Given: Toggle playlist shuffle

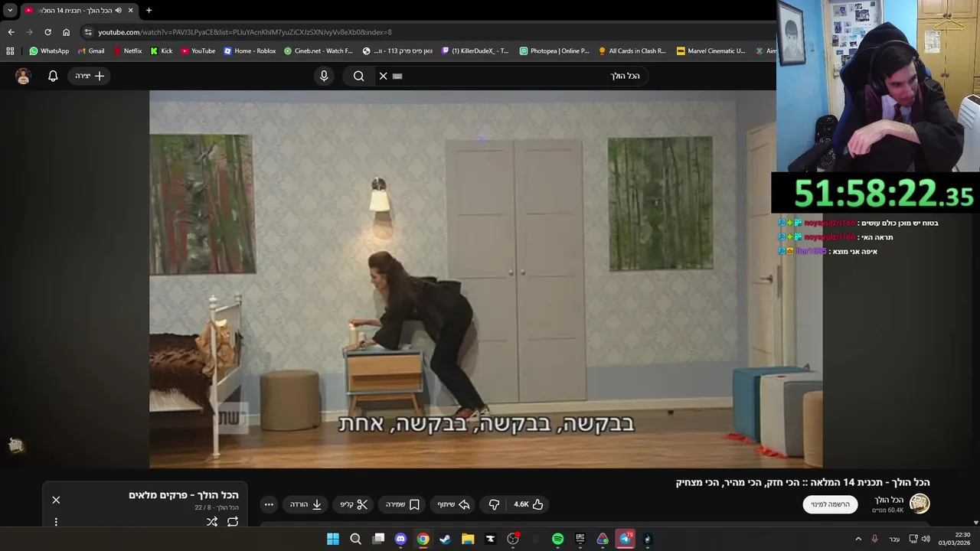Looking at the screenshot, I should (x=212, y=522).
